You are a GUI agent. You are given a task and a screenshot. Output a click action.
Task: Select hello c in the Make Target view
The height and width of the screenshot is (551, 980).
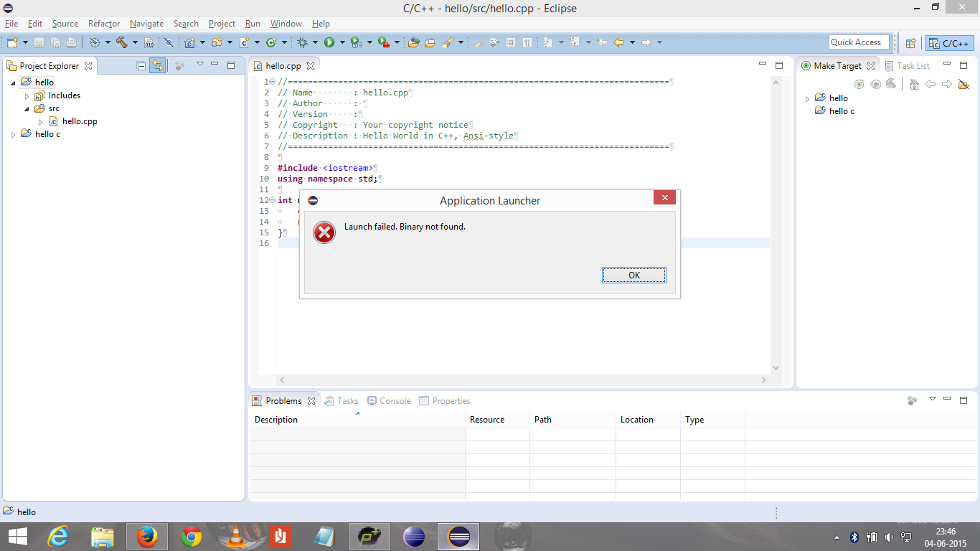click(835, 111)
